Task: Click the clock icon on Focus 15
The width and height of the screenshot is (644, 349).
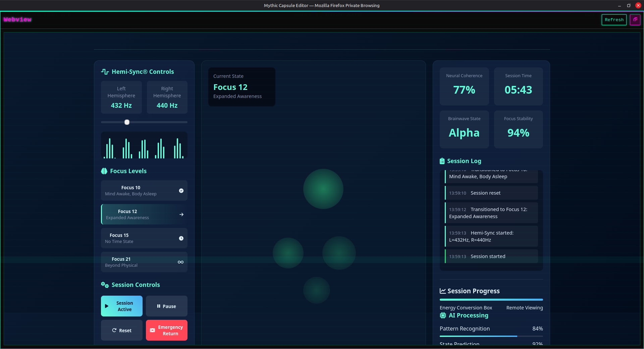Action: coord(181,238)
